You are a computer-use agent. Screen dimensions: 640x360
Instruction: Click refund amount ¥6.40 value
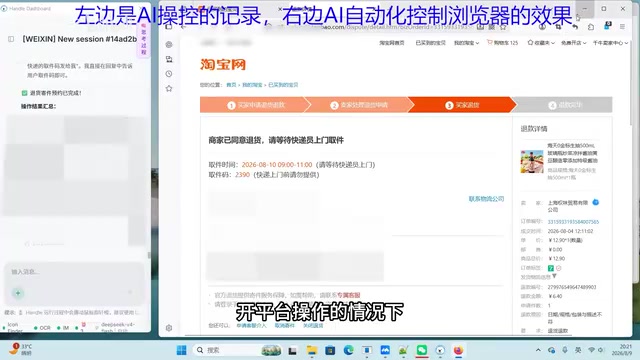click(555, 296)
